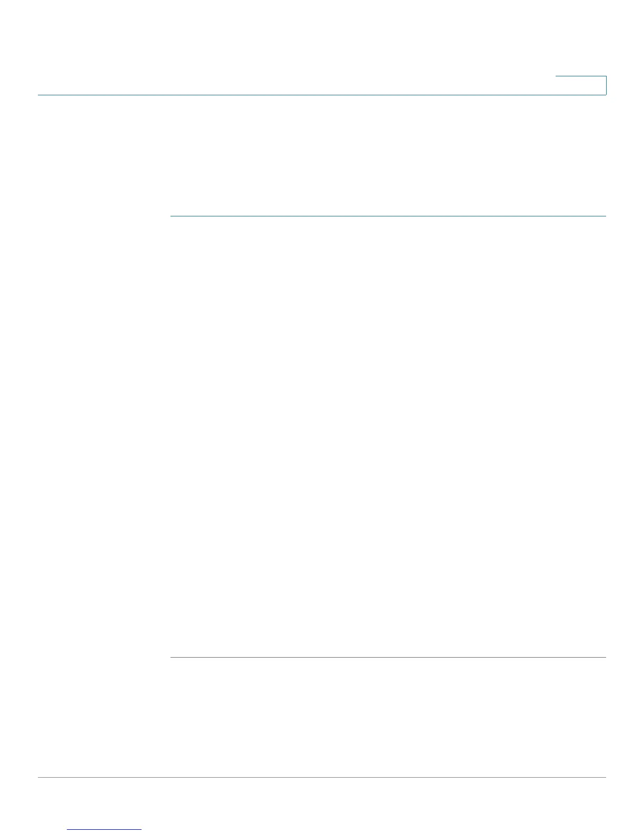The image size is (644, 834).
Task: Click the lower gray section divider line
Action: [x=388, y=657]
